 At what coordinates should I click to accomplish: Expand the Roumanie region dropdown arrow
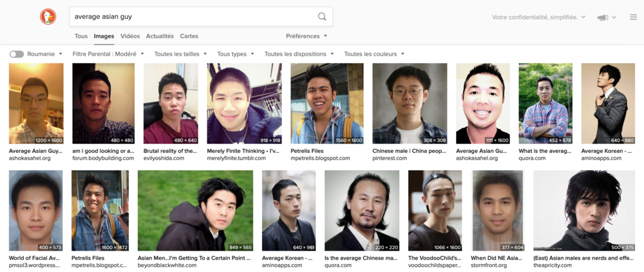coord(61,54)
